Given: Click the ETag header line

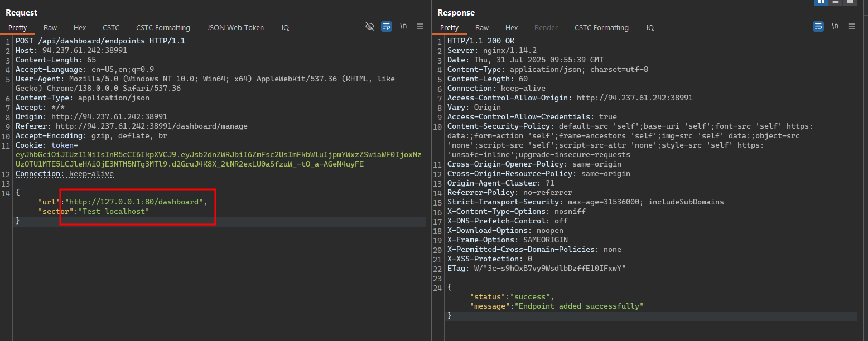Looking at the screenshot, I should point(537,268).
